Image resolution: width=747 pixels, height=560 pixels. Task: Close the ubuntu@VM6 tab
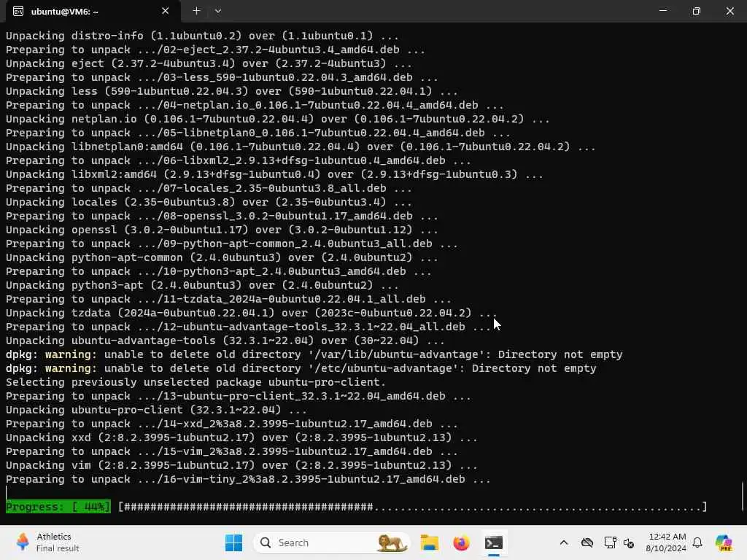point(165,11)
